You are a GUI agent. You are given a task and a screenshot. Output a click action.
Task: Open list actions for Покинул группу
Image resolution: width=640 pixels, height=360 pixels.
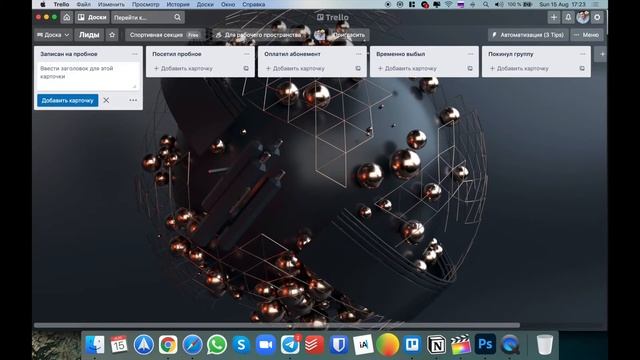pos(582,54)
